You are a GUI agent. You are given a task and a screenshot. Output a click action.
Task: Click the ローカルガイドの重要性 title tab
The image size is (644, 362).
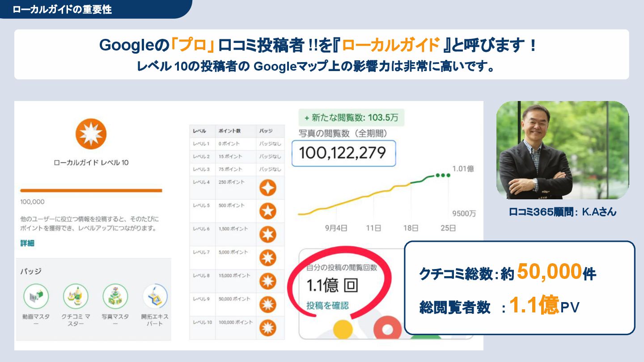point(62,9)
